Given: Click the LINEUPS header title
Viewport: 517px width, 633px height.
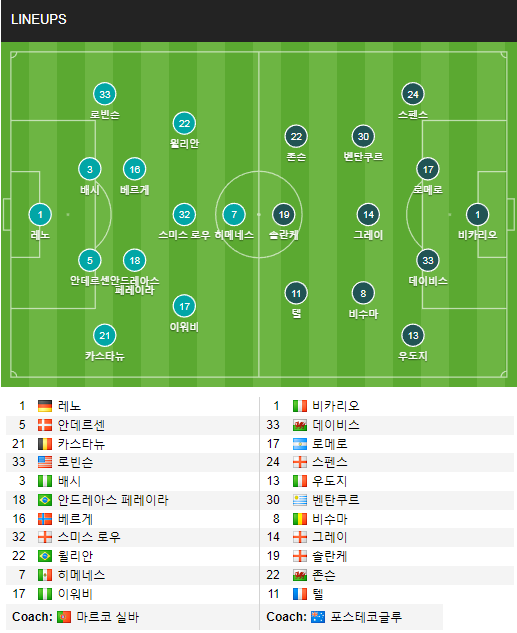Looking at the screenshot, I should (x=39, y=19).
